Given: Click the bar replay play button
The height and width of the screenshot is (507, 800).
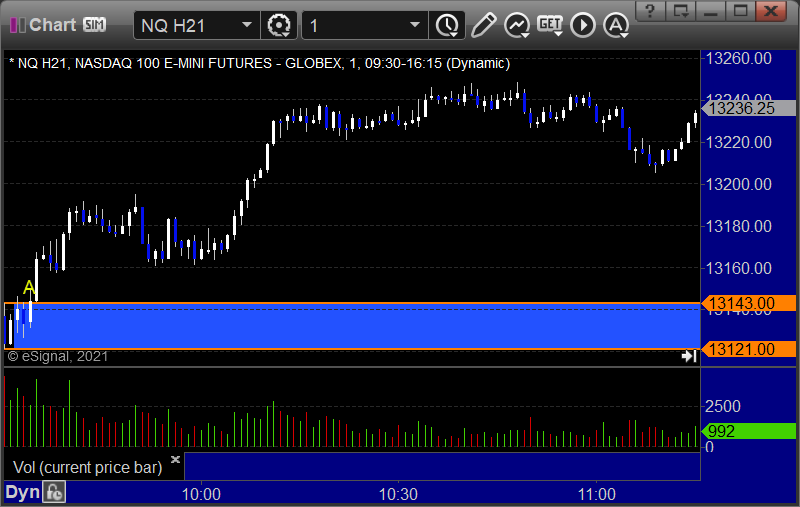Looking at the screenshot, I should coord(583,25).
